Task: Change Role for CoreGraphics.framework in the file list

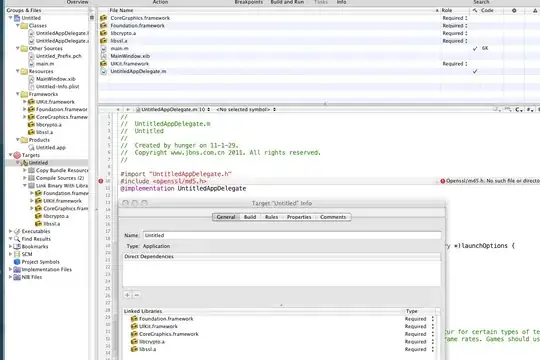Action: 455,18
